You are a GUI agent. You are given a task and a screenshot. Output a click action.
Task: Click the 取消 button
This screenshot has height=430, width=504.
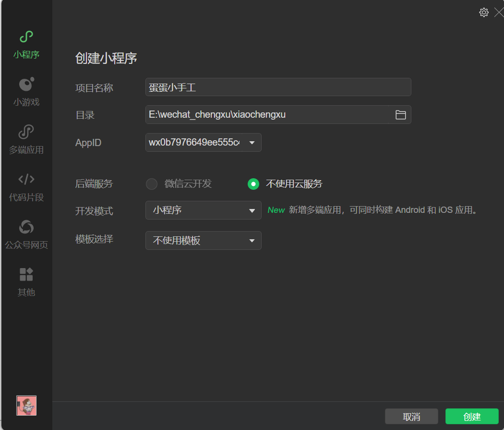pyautogui.click(x=411, y=417)
